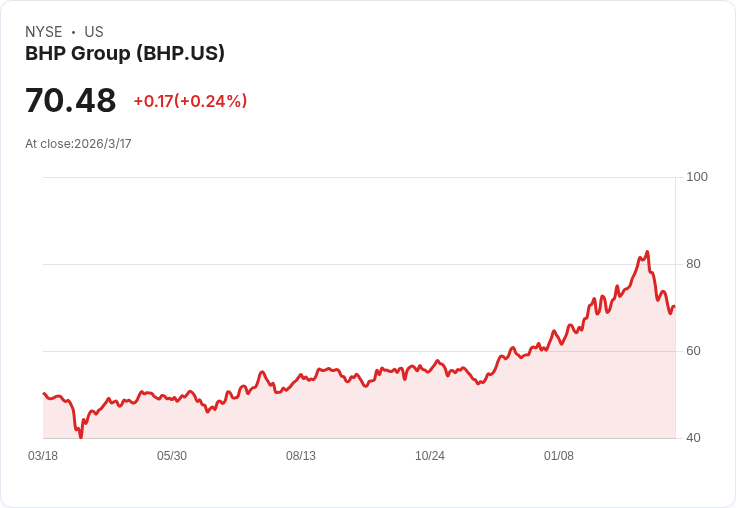Select the 05/30 x-axis date marker
The image size is (736, 508).
pos(172,456)
